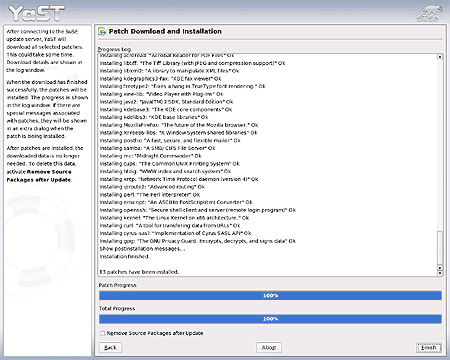Select the 'Installing freetype2' log line
This screenshot has width=450, height=360.
[182, 86]
